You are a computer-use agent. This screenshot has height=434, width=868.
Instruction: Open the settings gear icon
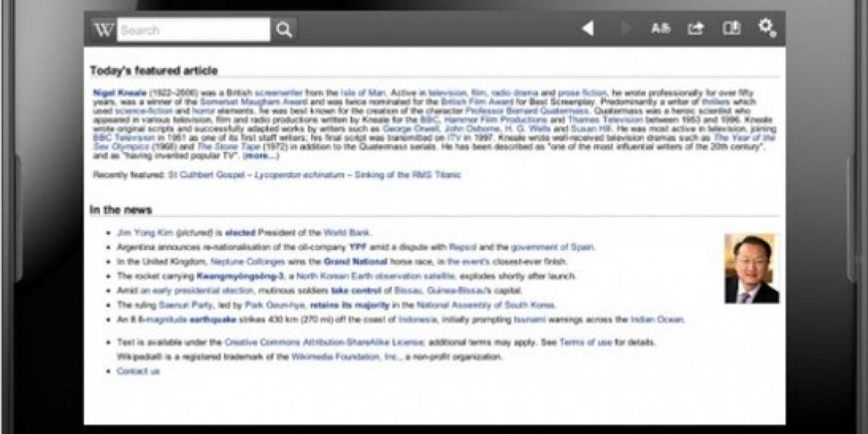tap(767, 27)
